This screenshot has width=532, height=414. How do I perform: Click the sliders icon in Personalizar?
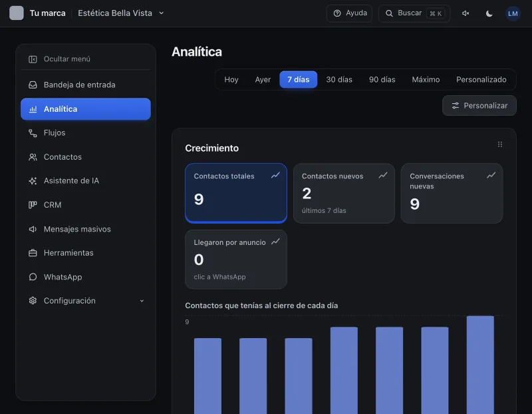pos(455,106)
